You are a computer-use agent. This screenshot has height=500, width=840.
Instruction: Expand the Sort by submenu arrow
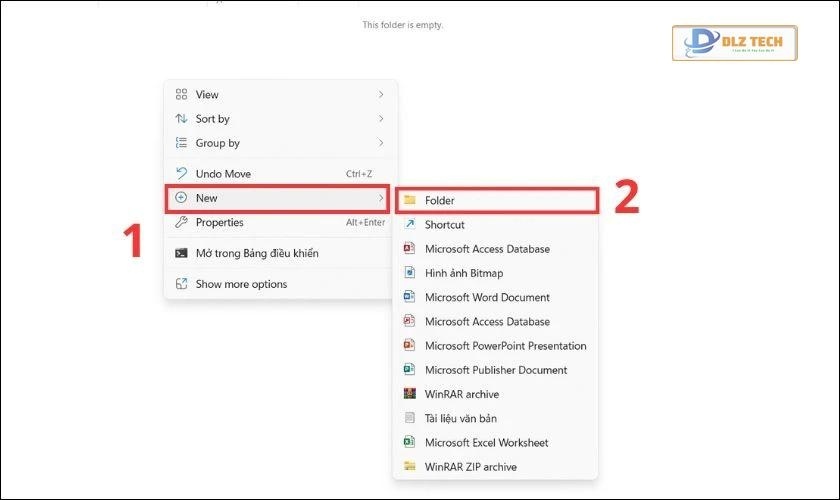(x=381, y=119)
